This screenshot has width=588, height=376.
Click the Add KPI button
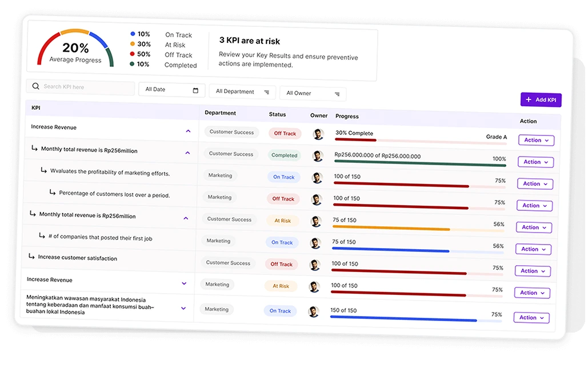541,100
